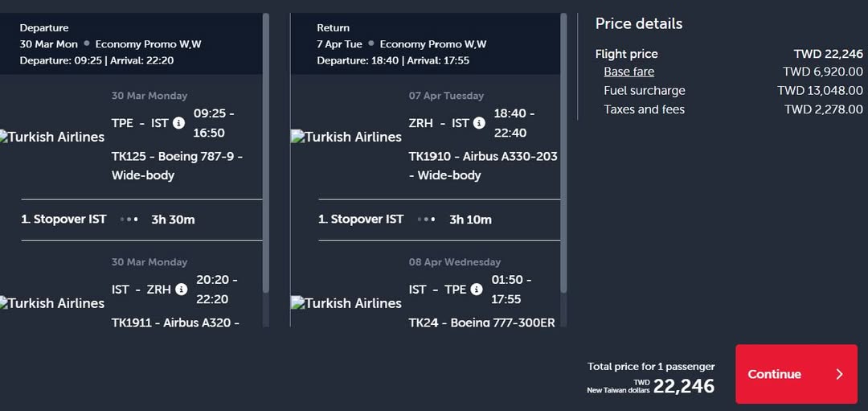Click the dots beside the 3h 10m stopover
Viewport: 868px width, 411px height.
point(427,219)
